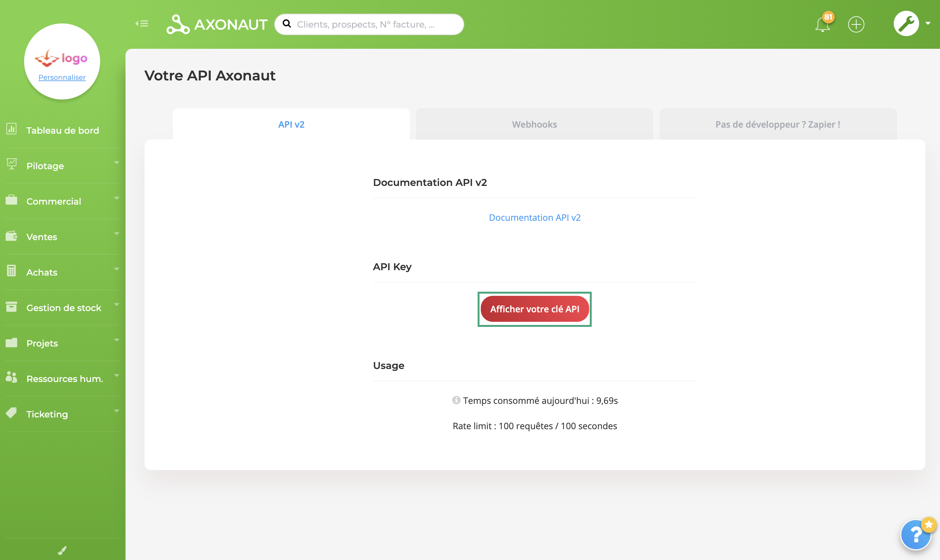
Task: Expand the Ventes menu arrow
Action: pyautogui.click(x=116, y=233)
